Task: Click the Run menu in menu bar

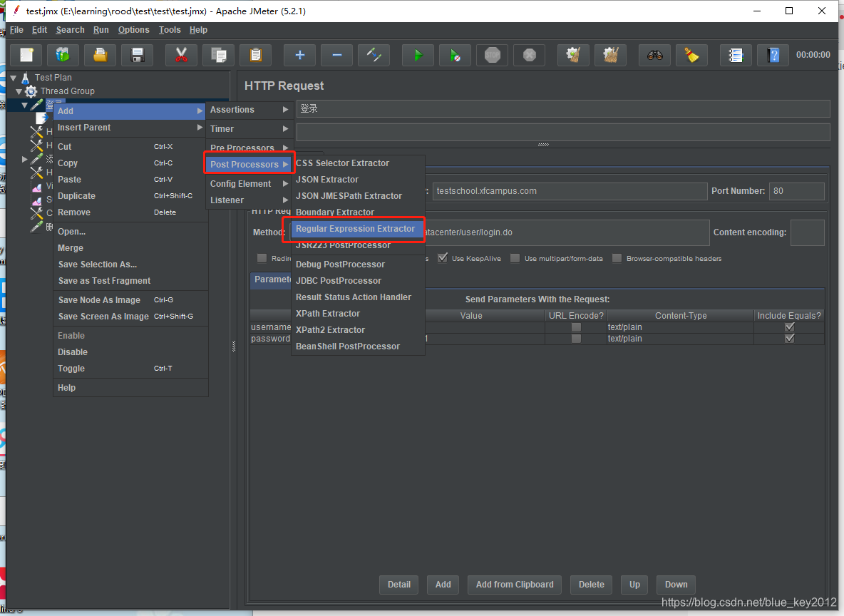Action: (x=101, y=30)
